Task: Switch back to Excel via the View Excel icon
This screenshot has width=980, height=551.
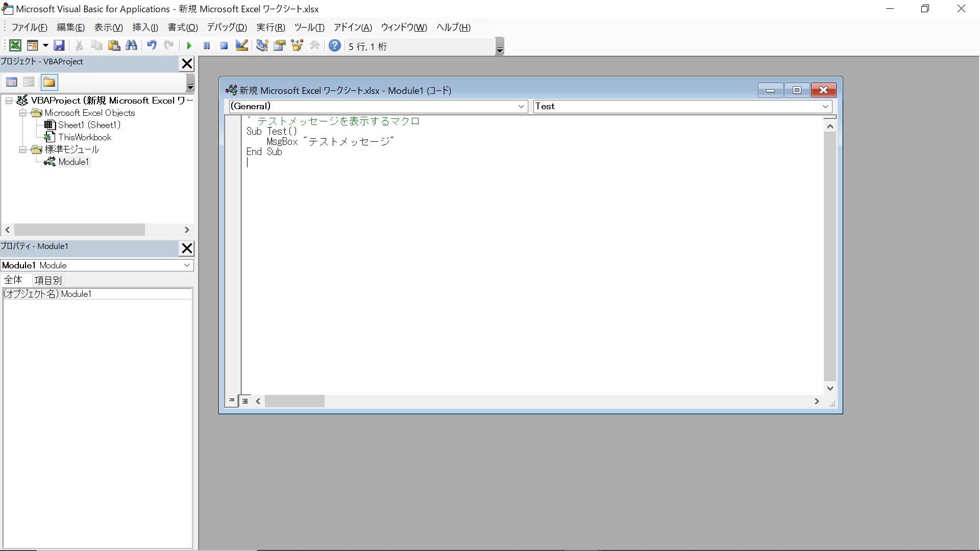Action: click(x=15, y=45)
